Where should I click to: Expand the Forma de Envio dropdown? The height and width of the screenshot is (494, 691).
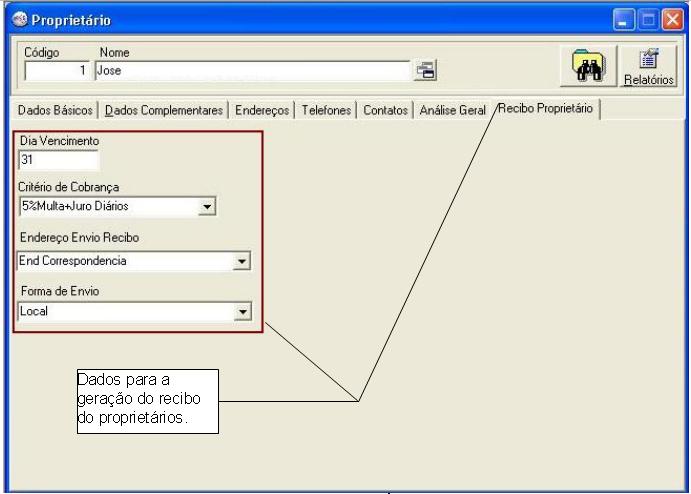click(240, 312)
